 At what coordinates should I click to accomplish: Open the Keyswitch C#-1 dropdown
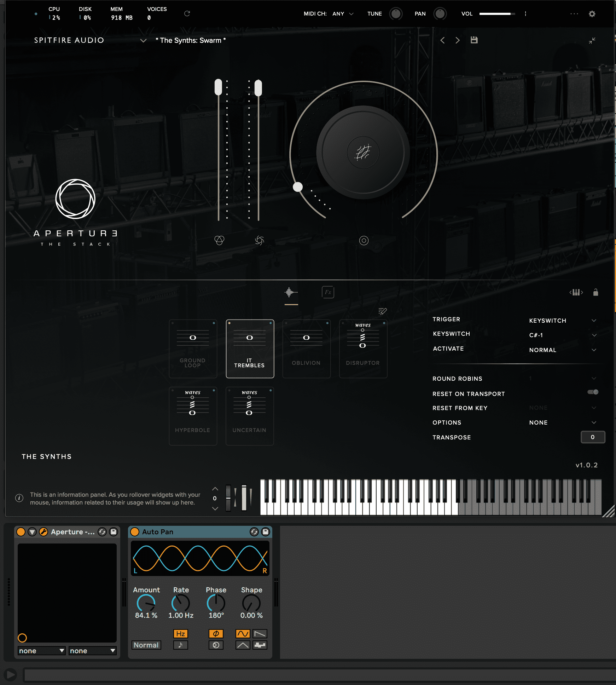pos(563,335)
